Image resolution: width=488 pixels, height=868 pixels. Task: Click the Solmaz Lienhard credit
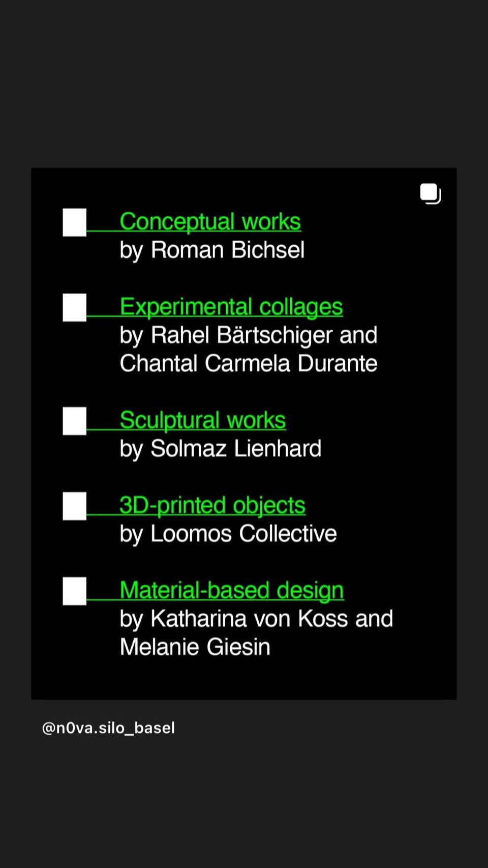coord(236,449)
